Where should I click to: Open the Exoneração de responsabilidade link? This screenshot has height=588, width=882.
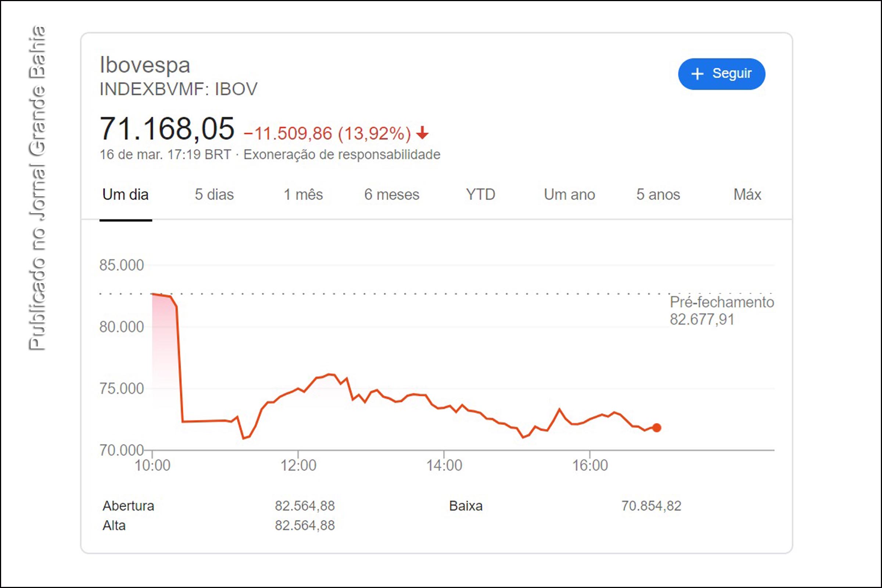tap(343, 154)
